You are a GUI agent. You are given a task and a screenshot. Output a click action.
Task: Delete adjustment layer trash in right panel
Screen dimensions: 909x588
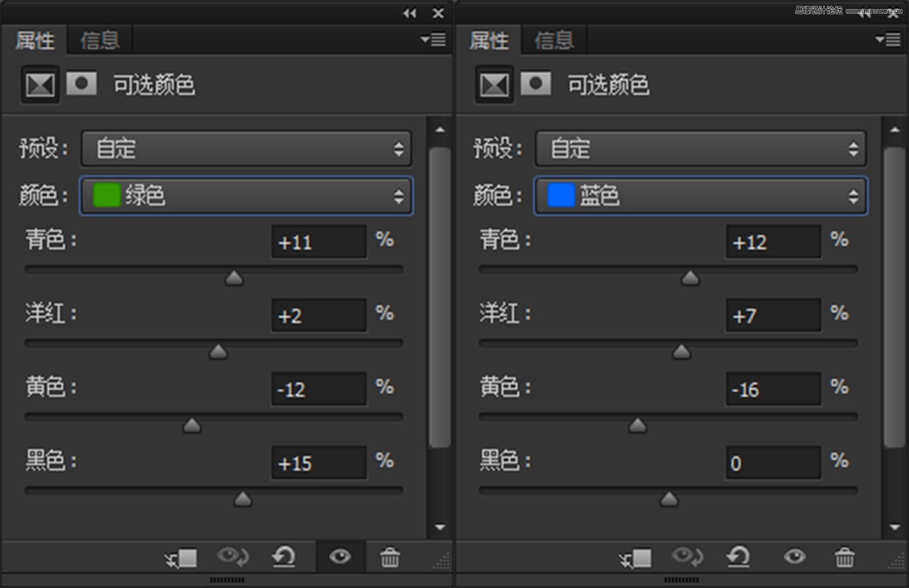[844, 557]
